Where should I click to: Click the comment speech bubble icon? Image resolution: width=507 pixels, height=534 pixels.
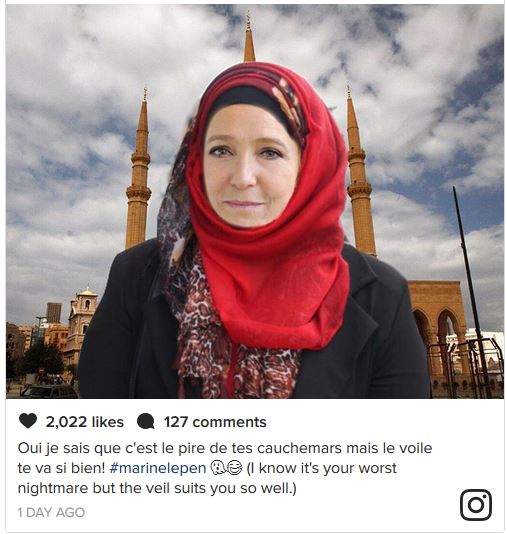(146, 422)
